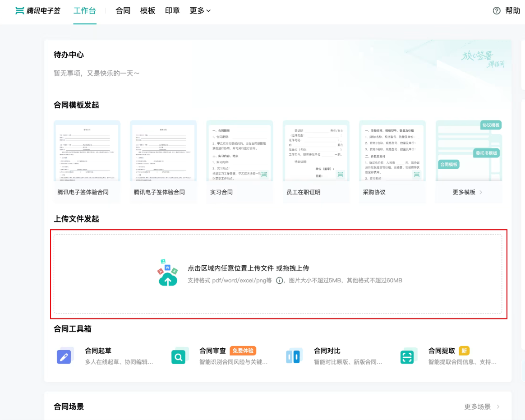Open the 员工在职证明 template thumbnail
Screen dimensions: 525x420
(316, 151)
